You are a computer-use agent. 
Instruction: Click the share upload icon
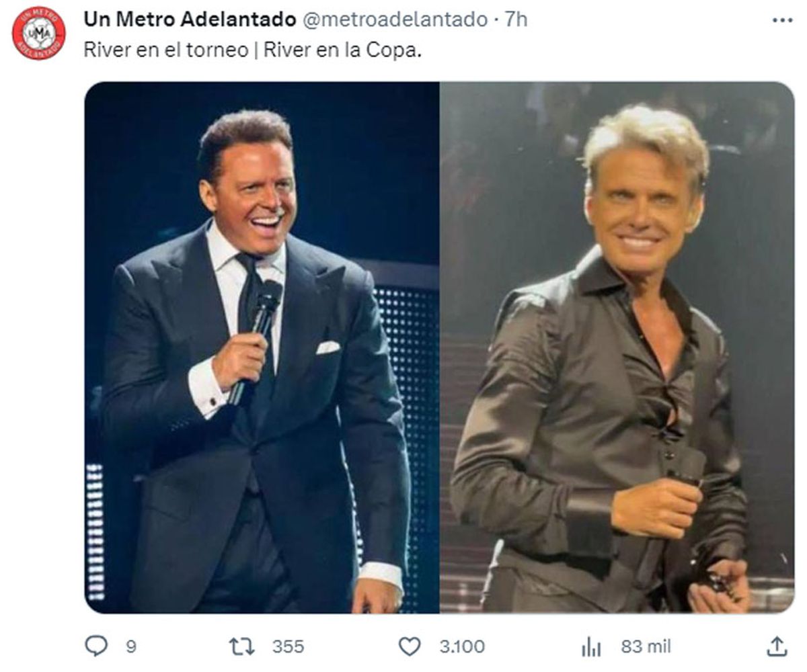(x=777, y=646)
